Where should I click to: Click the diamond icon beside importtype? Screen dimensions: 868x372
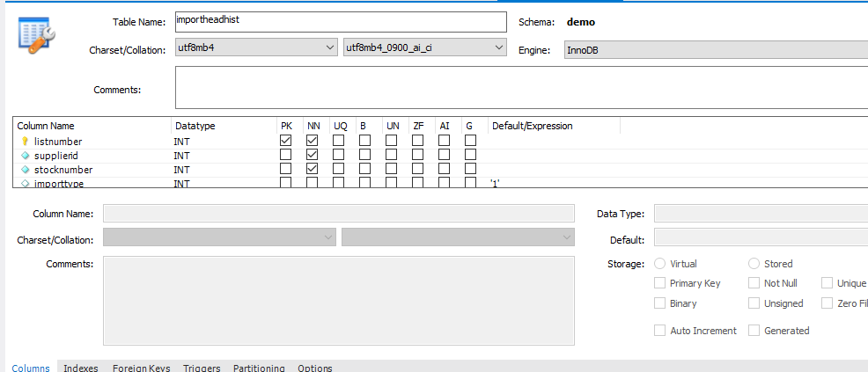pos(25,183)
